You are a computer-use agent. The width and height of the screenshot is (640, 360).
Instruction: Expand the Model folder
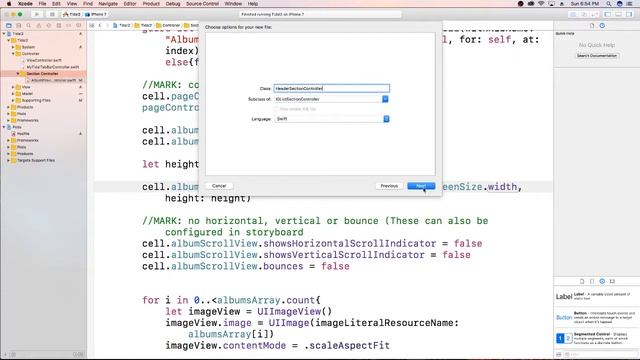tap(13, 93)
